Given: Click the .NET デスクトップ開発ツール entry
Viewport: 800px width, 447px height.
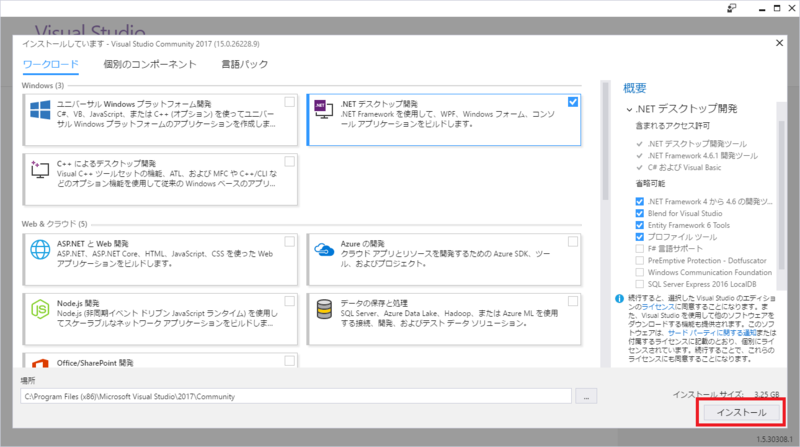Looking at the screenshot, I should tap(697, 144).
